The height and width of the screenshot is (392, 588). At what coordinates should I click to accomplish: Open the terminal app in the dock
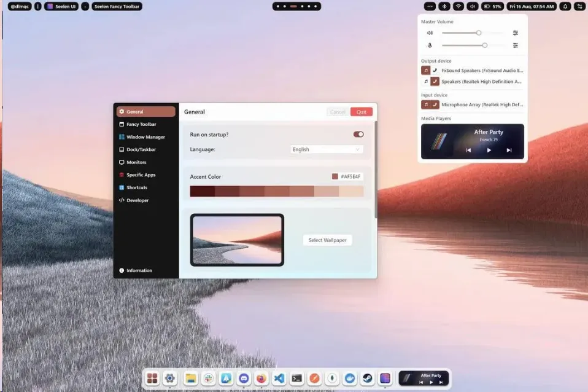click(296, 378)
